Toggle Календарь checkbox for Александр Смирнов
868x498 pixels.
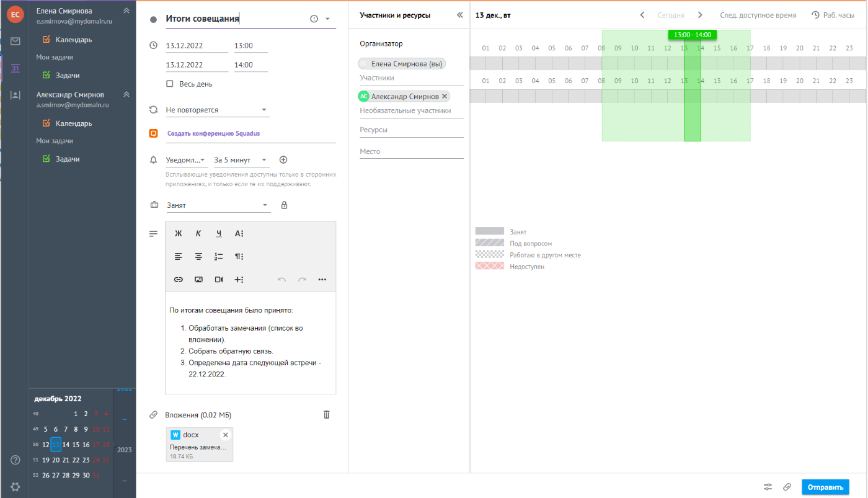point(46,123)
